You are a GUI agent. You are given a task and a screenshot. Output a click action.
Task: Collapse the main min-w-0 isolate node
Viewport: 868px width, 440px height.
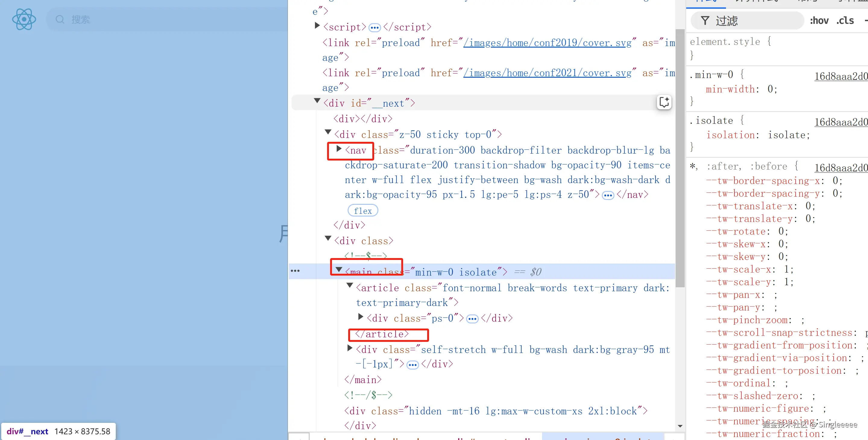(x=339, y=270)
